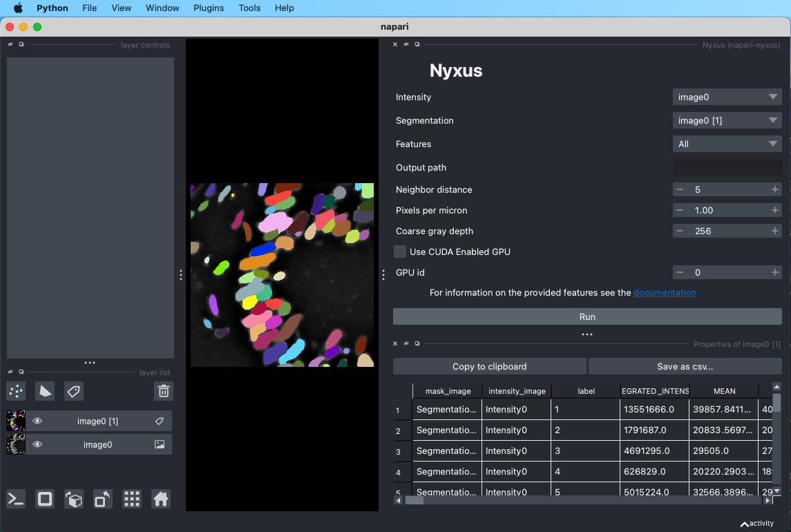The image size is (791, 532).
Task: Open the Features dropdown
Action: tap(727, 144)
